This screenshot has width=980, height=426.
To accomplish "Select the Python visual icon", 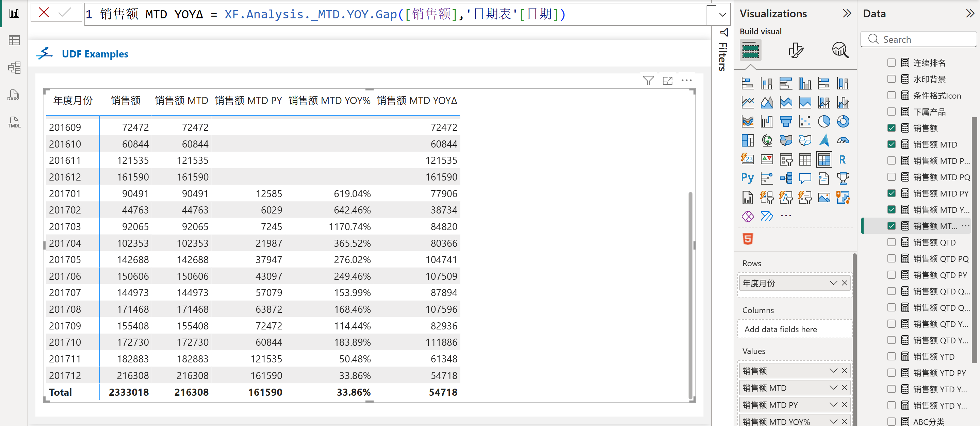I will (x=747, y=178).
